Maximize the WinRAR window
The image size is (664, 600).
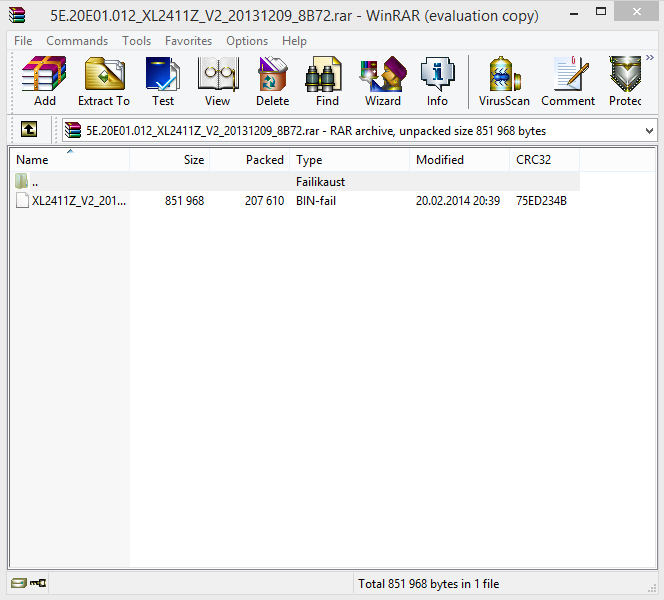tap(601, 11)
